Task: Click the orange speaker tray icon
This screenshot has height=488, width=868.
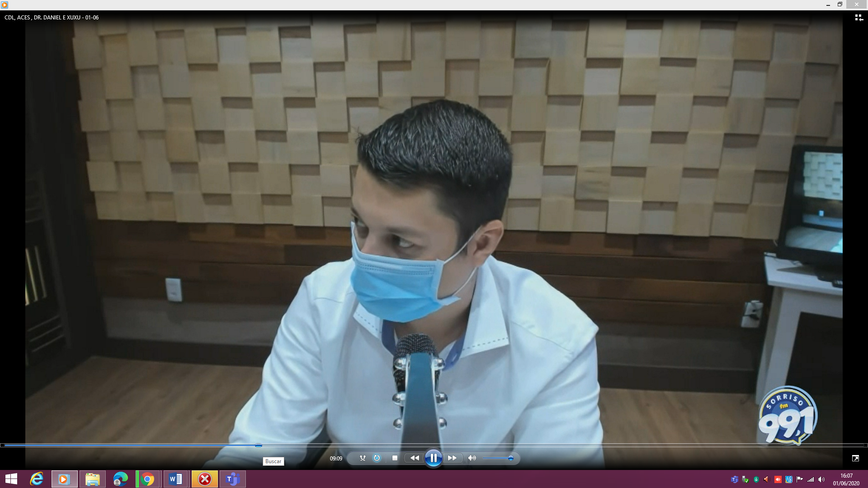Action: pyautogui.click(x=767, y=479)
